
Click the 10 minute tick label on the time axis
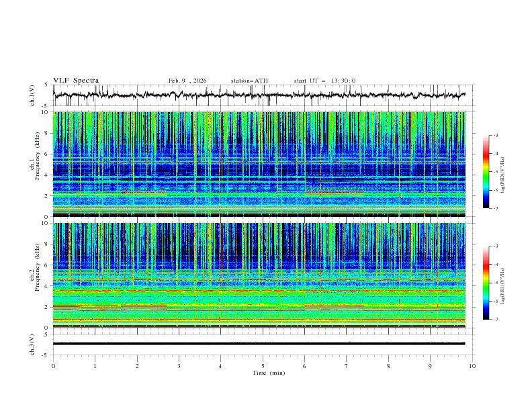click(472, 366)
